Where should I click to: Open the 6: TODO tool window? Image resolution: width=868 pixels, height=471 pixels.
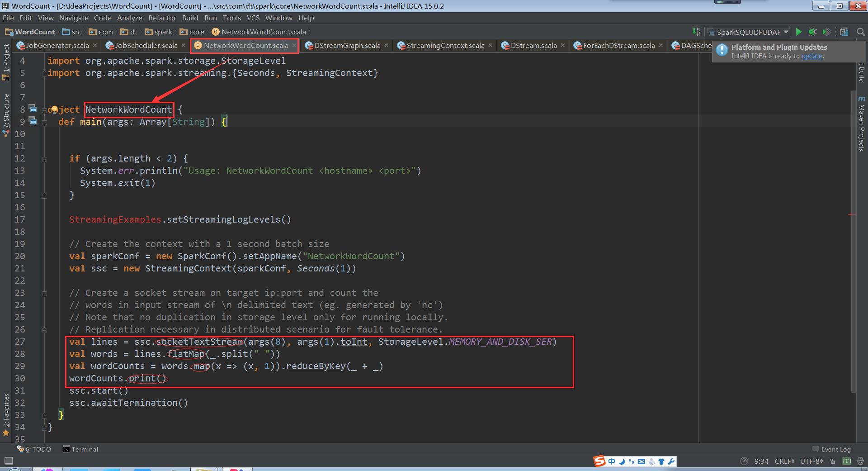pos(34,449)
